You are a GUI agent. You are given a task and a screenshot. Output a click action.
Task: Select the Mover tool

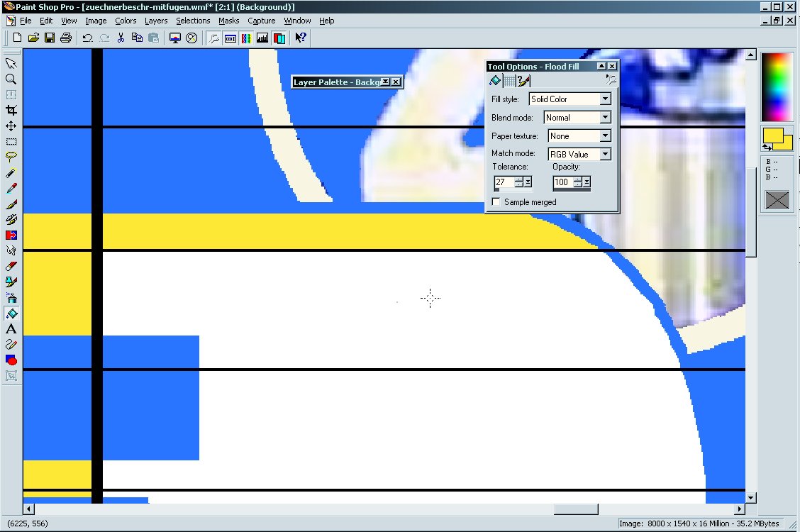click(11, 126)
